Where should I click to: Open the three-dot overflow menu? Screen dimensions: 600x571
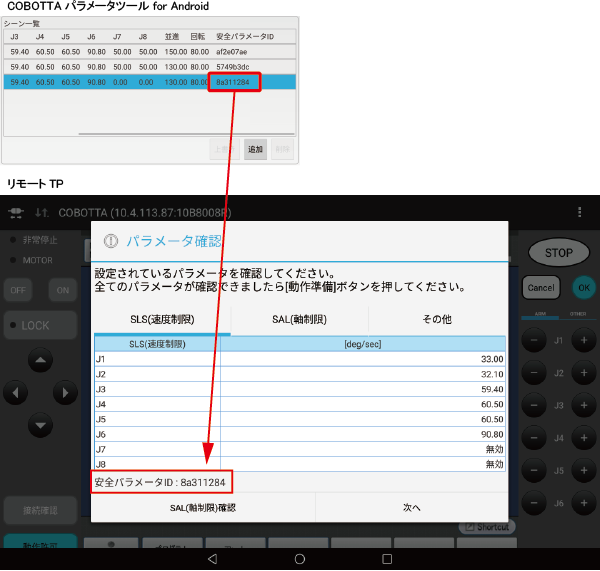[580, 213]
